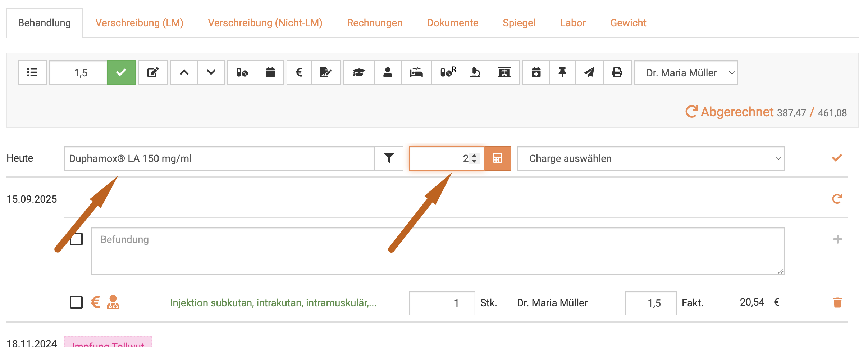868x347 pixels.
Task: Switch to the Rechnungen tab
Action: pyautogui.click(x=374, y=23)
